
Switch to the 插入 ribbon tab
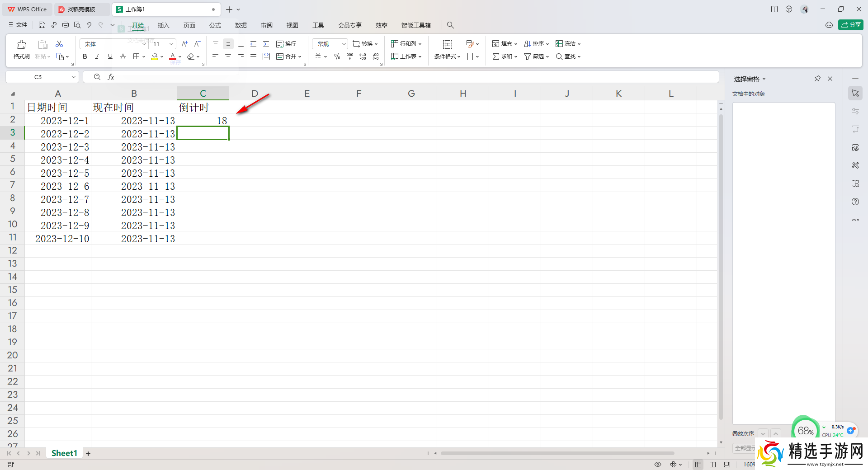coord(163,25)
